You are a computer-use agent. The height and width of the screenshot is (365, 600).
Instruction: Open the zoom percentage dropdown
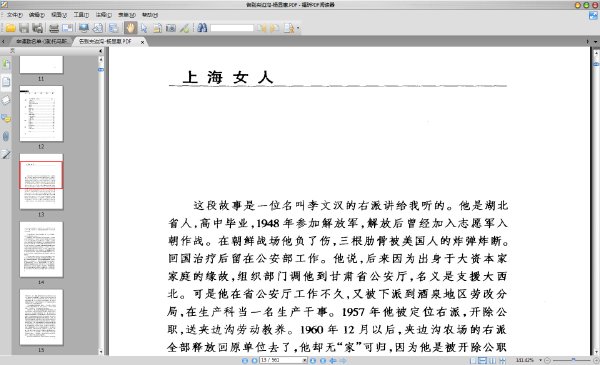click(541, 360)
